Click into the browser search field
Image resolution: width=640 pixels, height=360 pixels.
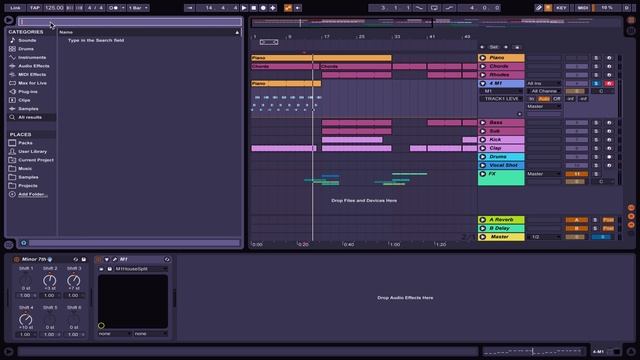[x=130, y=22]
